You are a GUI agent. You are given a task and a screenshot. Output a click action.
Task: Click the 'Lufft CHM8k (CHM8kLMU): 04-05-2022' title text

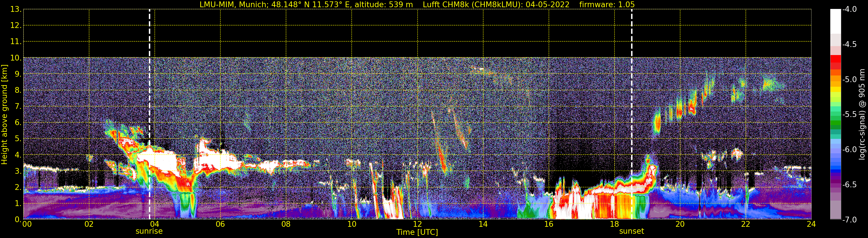496,4
